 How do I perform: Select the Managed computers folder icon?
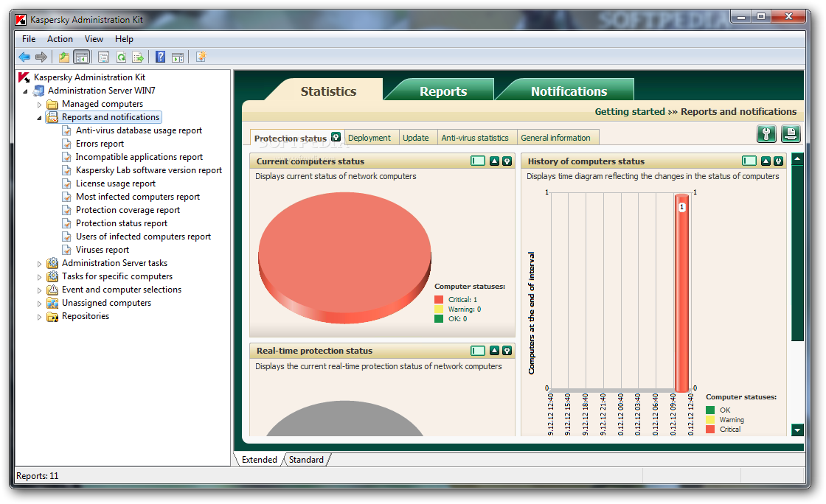pyautogui.click(x=52, y=104)
